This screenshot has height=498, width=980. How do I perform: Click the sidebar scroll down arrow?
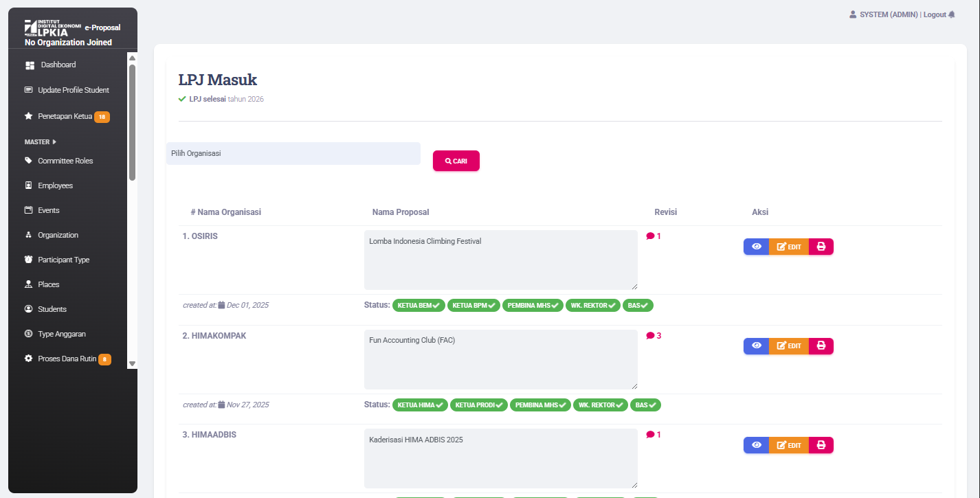coord(133,364)
